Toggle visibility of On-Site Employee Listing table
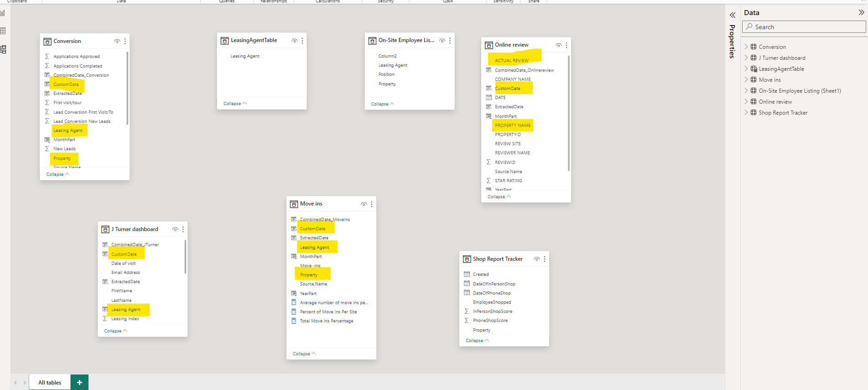 [442, 41]
